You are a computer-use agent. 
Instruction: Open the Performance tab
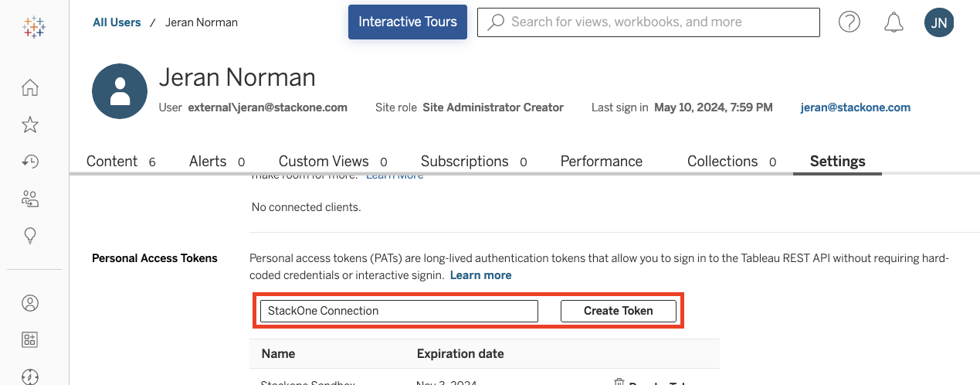pyautogui.click(x=601, y=162)
